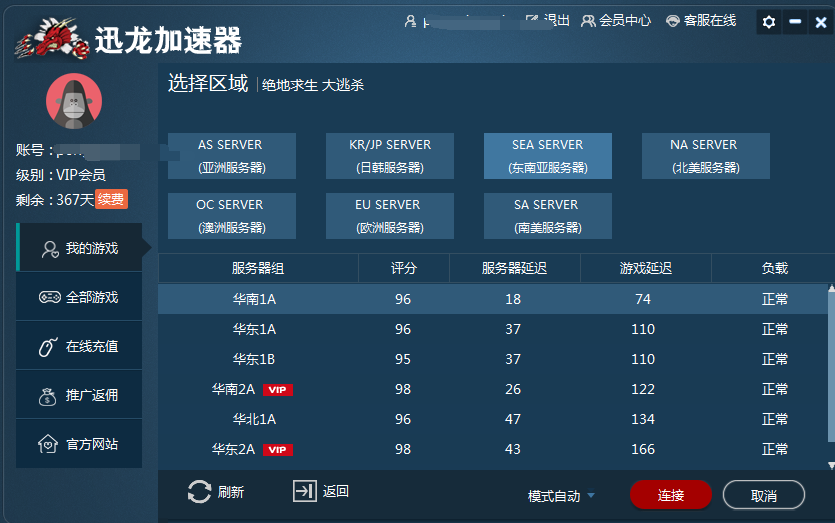Open 我的游戏 sidebar tab
The image size is (835, 523).
79,248
